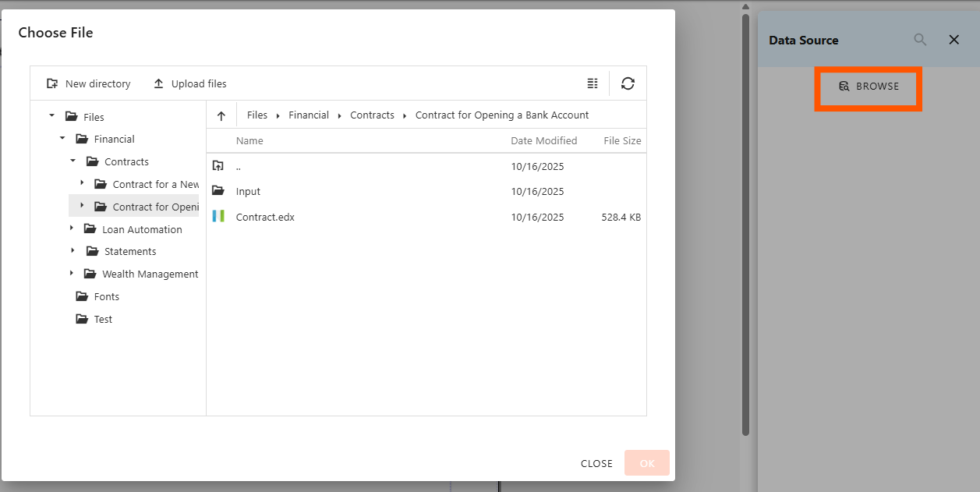The width and height of the screenshot is (980, 492).
Task: Collapse the Contracts tree node
Action: (x=73, y=161)
